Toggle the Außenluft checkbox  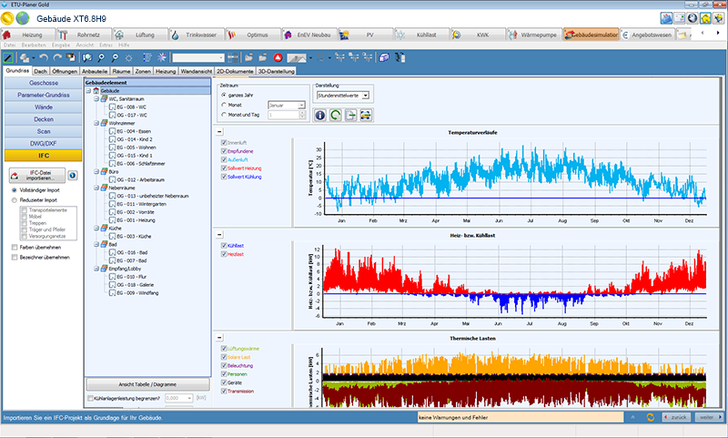tap(222, 159)
